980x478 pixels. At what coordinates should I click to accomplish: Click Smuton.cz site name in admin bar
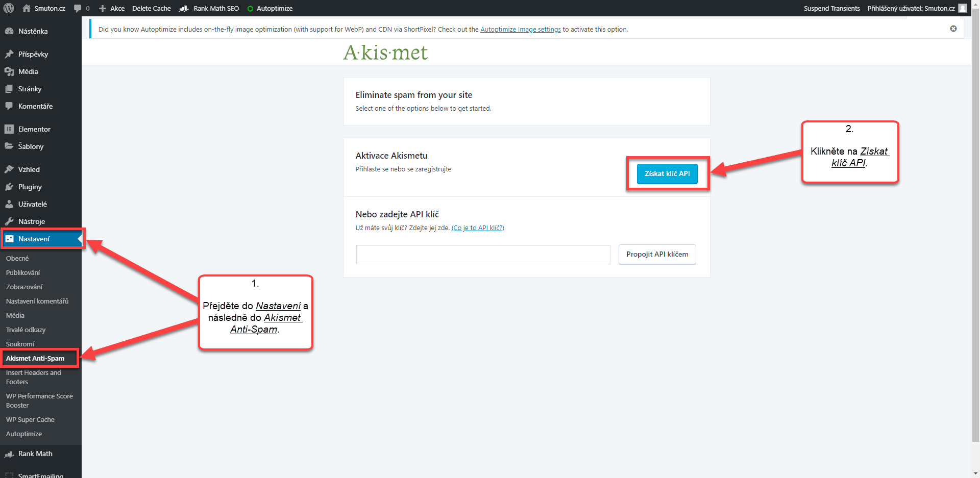point(50,9)
